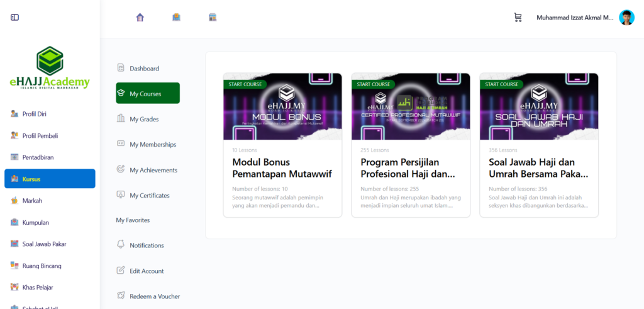Viewport: 644px width, 309px height.
Task: Open Soal Jawab Haji dan Umrah title
Action: coord(538,167)
